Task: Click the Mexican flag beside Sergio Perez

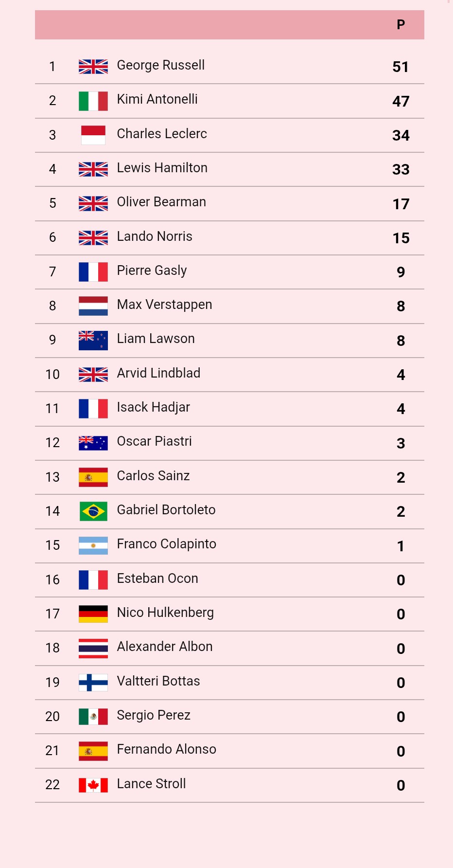Action: coord(93,717)
